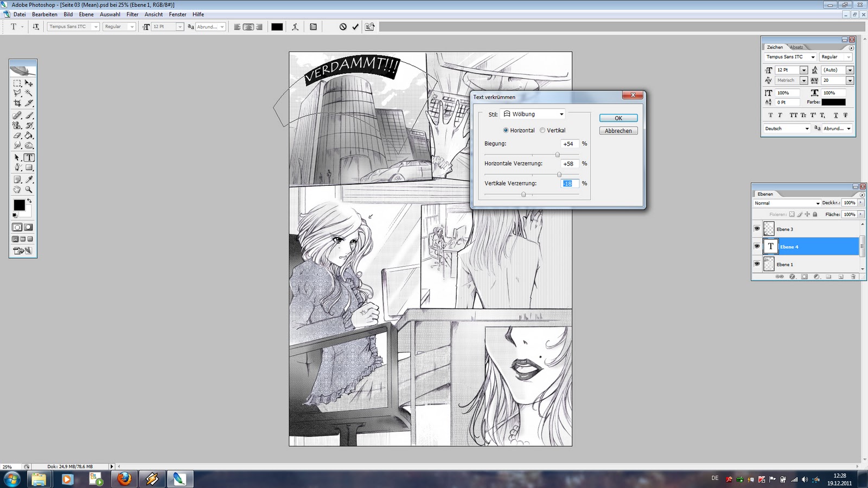
Task: Open the Bearbeiten menu
Action: (44, 15)
